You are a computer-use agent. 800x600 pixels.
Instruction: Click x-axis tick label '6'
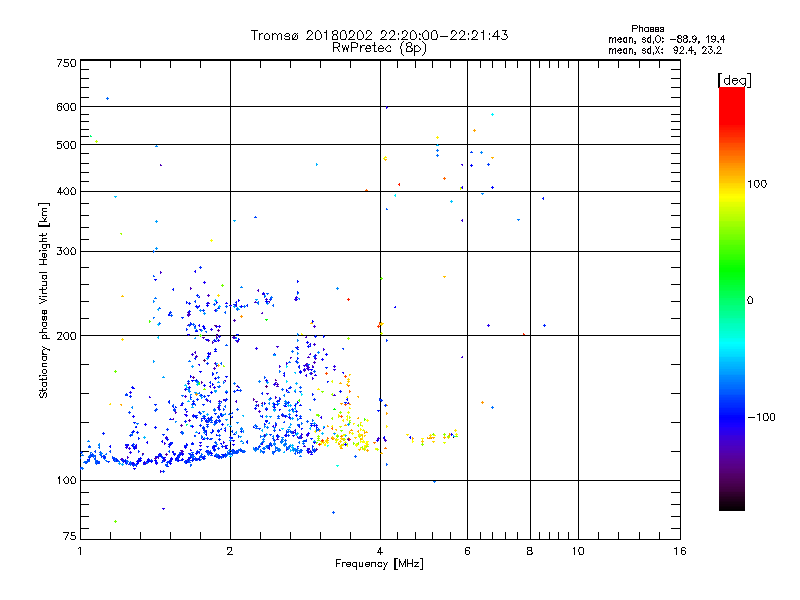coord(467,551)
